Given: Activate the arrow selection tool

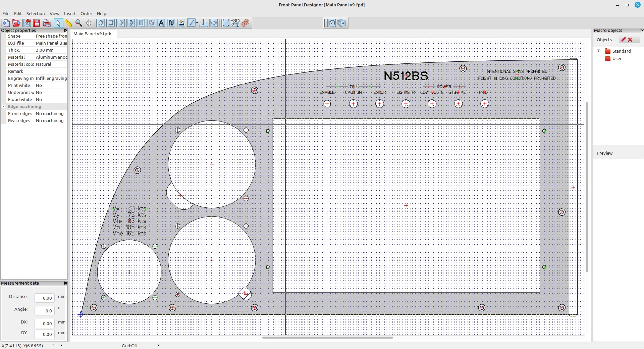Looking at the screenshot, I should (x=58, y=23).
